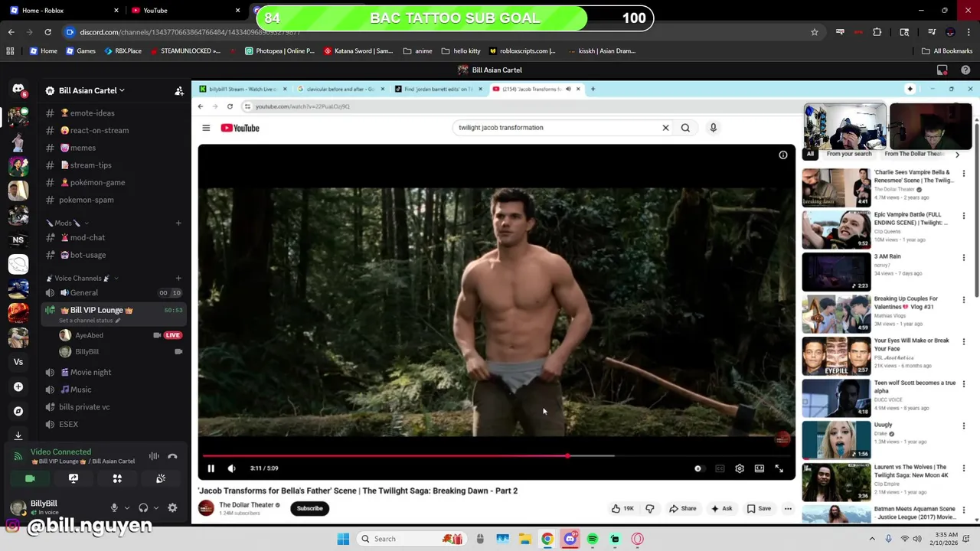The height and width of the screenshot is (551, 980).
Task: Open the pokemon-spam channel
Action: (113, 200)
